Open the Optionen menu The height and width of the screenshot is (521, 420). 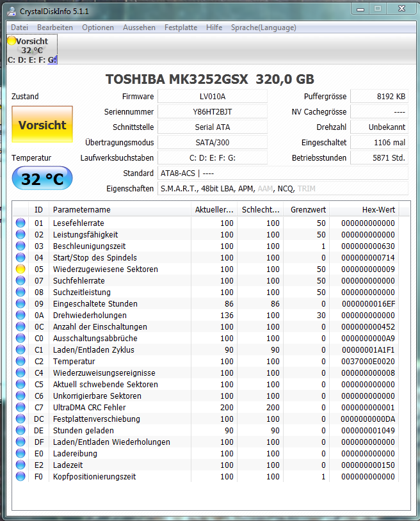(x=98, y=28)
